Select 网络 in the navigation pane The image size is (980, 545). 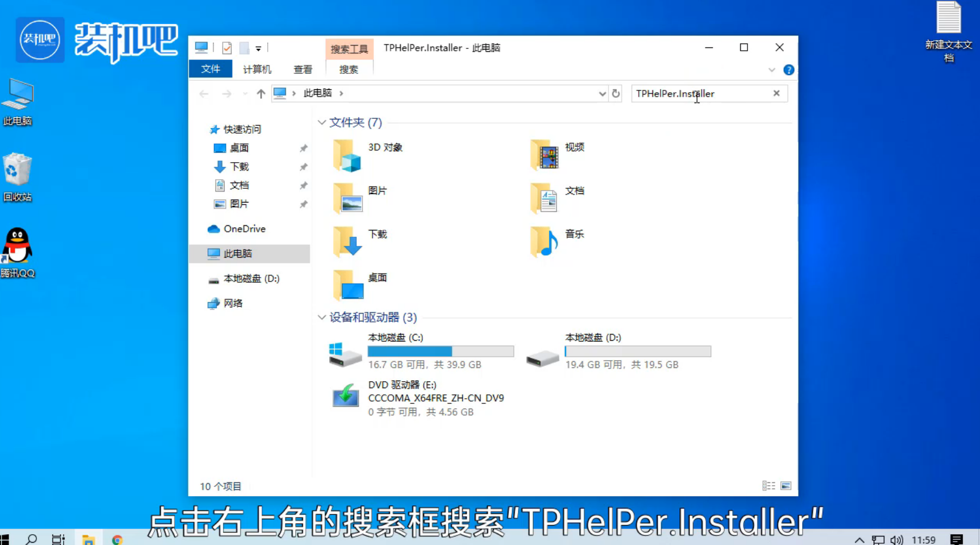[233, 303]
